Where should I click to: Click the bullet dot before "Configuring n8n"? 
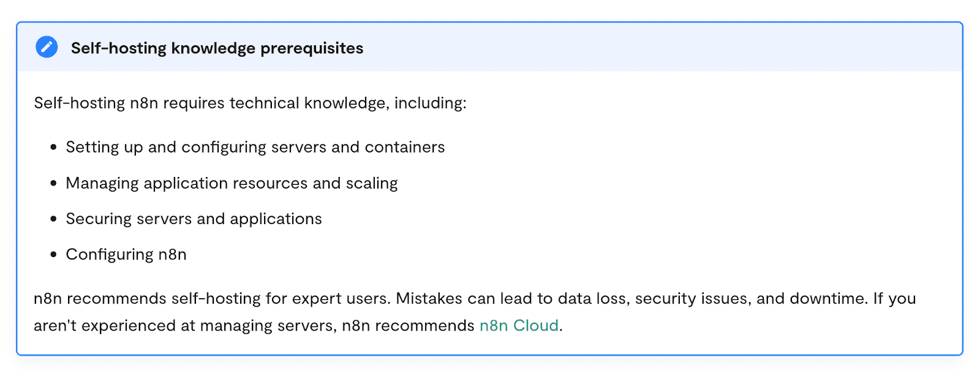(54, 255)
